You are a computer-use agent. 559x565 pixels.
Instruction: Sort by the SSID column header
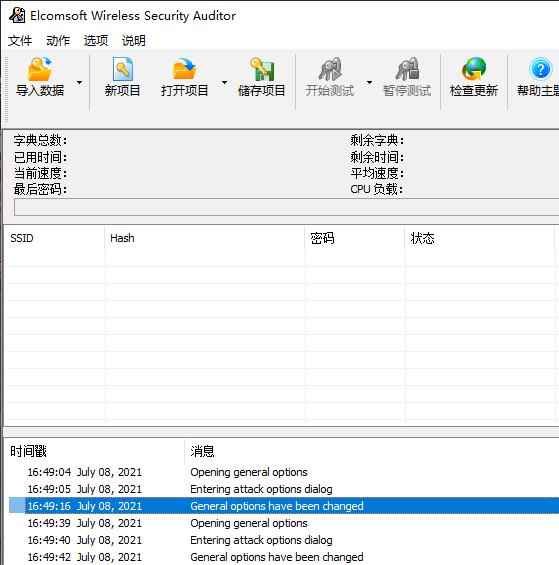[54, 238]
